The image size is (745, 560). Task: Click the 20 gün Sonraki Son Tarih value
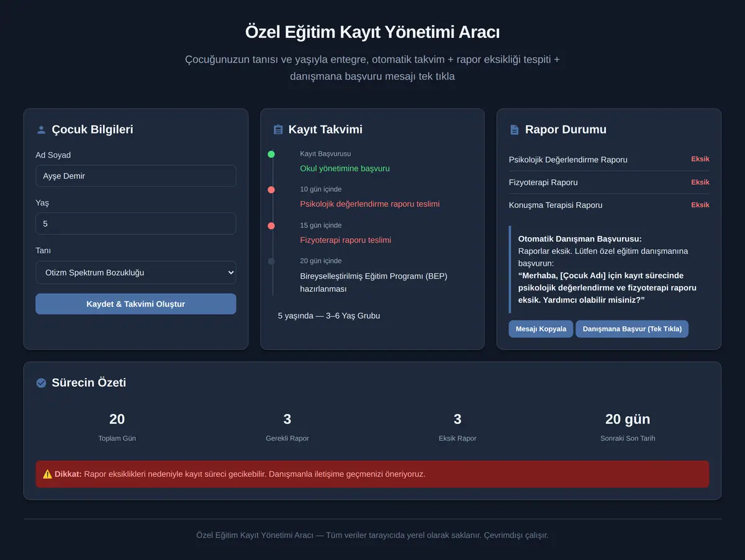(x=628, y=419)
